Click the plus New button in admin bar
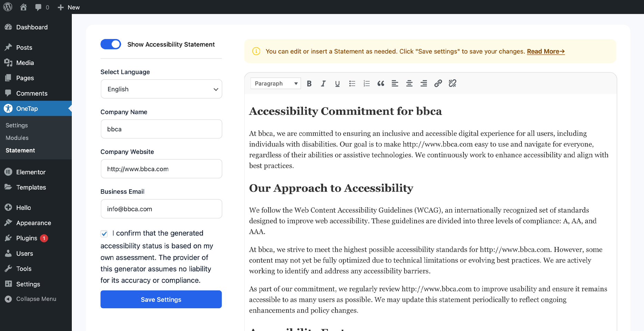Viewport: 644px width, 331px height. pos(69,7)
